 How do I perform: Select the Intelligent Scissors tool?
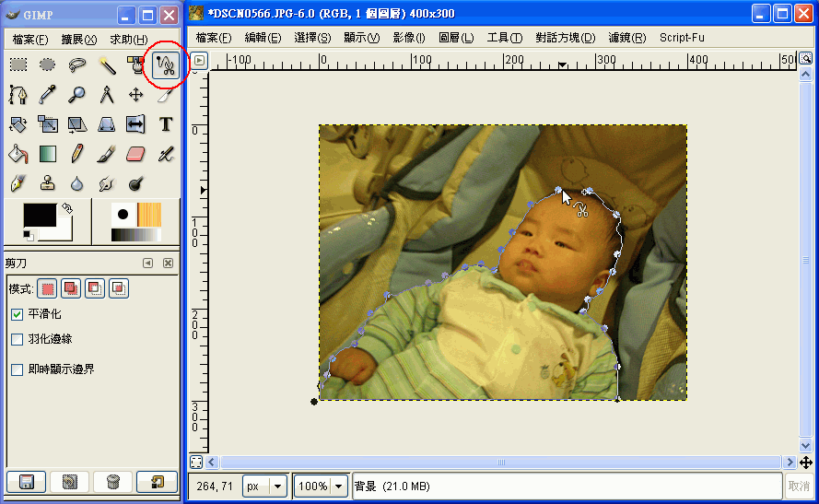[166, 64]
